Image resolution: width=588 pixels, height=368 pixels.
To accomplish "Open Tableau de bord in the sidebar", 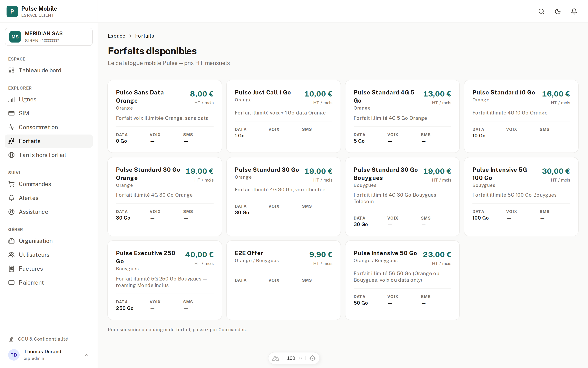I will 49,70.
